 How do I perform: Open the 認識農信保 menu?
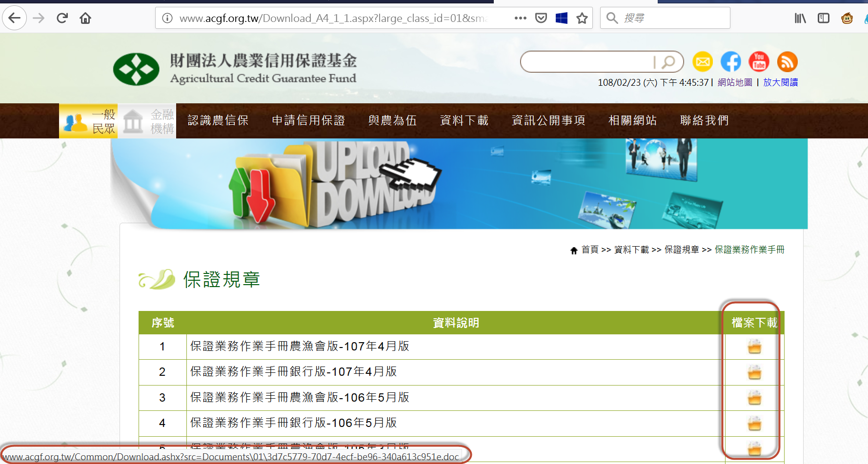coord(218,120)
